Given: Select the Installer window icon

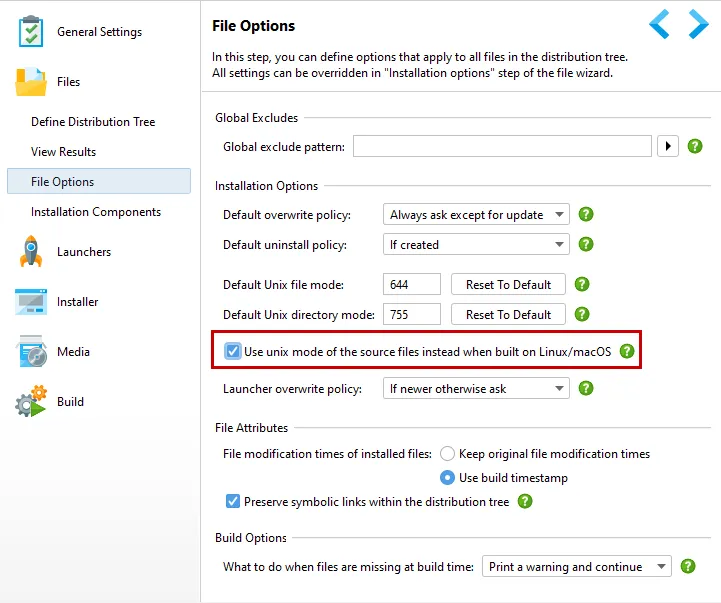Looking at the screenshot, I should [31, 302].
